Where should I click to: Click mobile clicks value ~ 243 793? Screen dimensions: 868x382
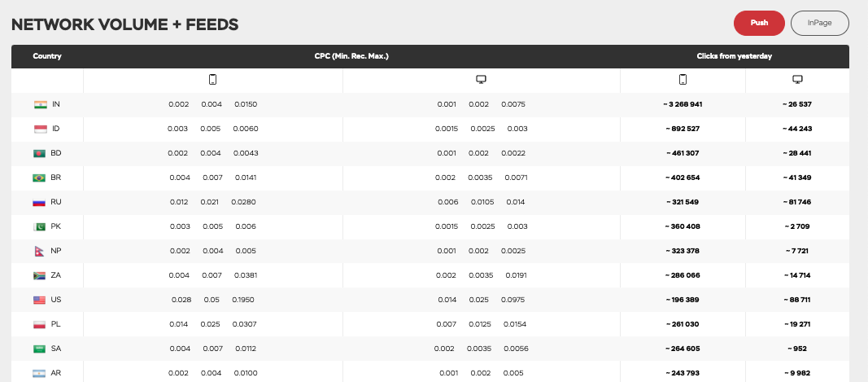(683, 373)
